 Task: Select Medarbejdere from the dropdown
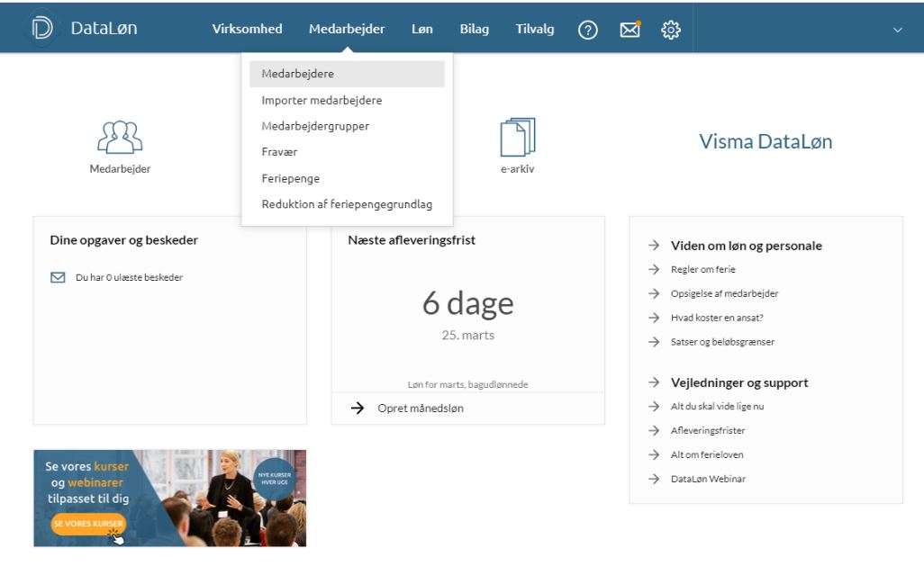pyautogui.click(x=347, y=74)
